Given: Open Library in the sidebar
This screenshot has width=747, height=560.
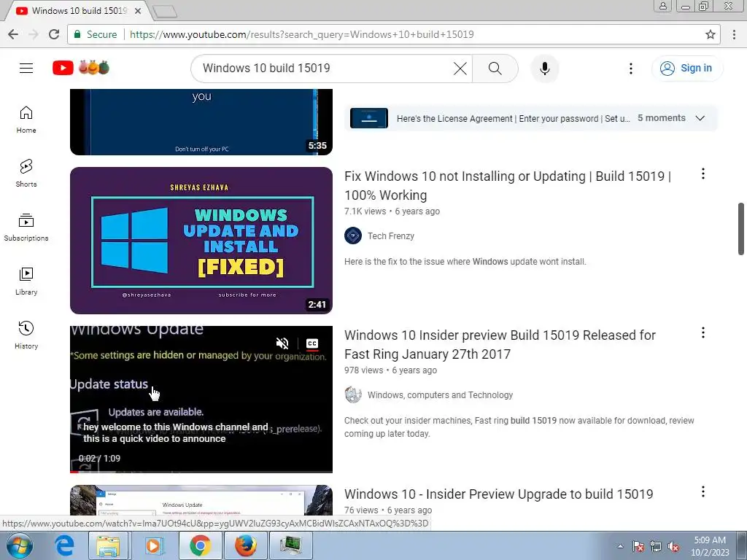Looking at the screenshot, I should click(x=26, y=281).
